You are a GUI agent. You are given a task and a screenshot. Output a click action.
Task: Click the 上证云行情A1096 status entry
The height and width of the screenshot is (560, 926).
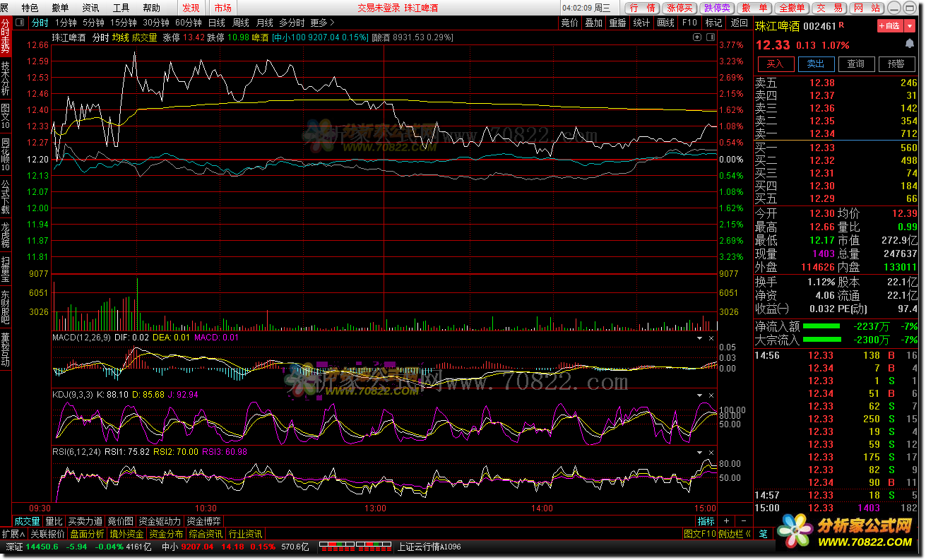[429, 547]
